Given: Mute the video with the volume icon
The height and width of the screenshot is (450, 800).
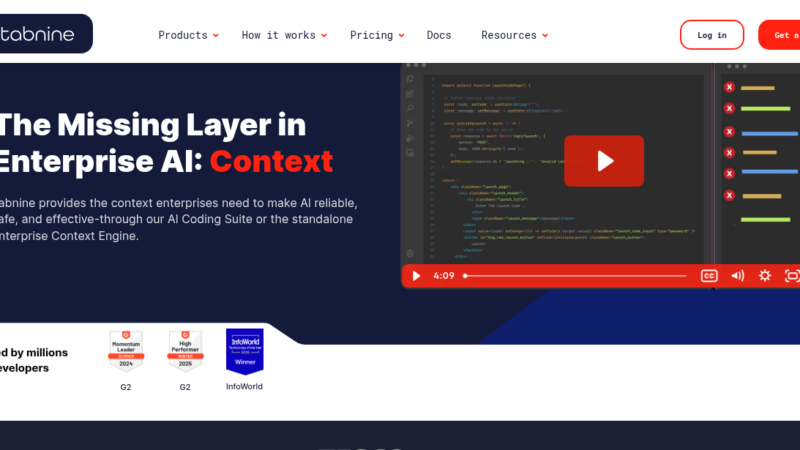Looking at the screenshot, I should point(737,276).
